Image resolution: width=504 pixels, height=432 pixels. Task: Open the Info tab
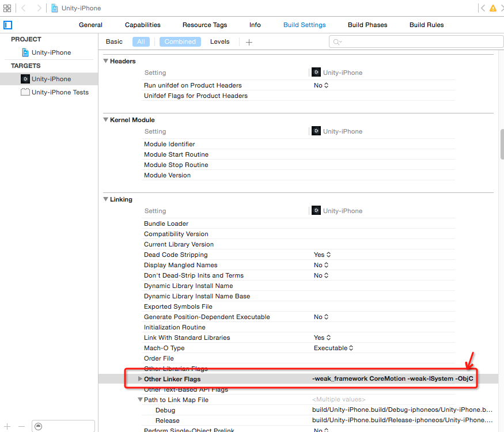pos(255,25)
